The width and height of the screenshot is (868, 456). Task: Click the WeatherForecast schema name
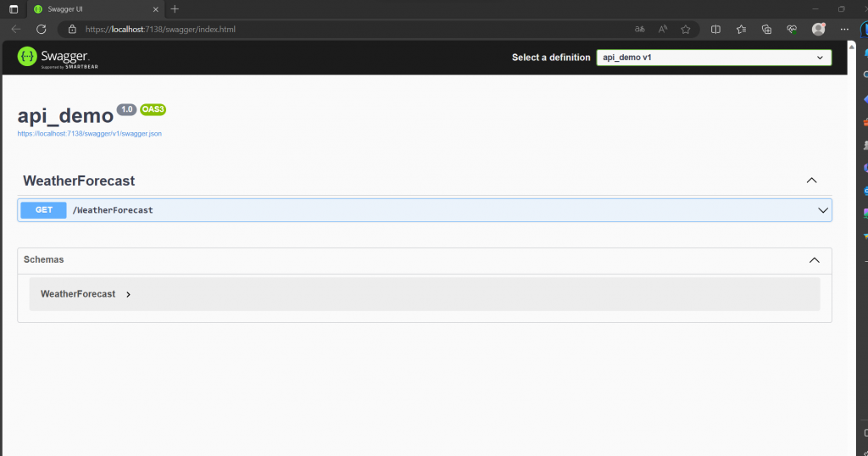[78, 294]
